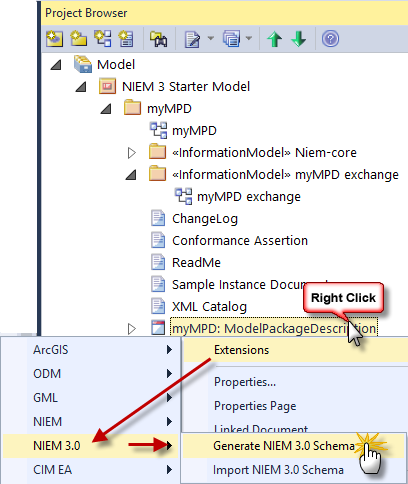The width and height of the screenshot is (408, 484).
Task: Collapse the Model root node
Action: 56,65
